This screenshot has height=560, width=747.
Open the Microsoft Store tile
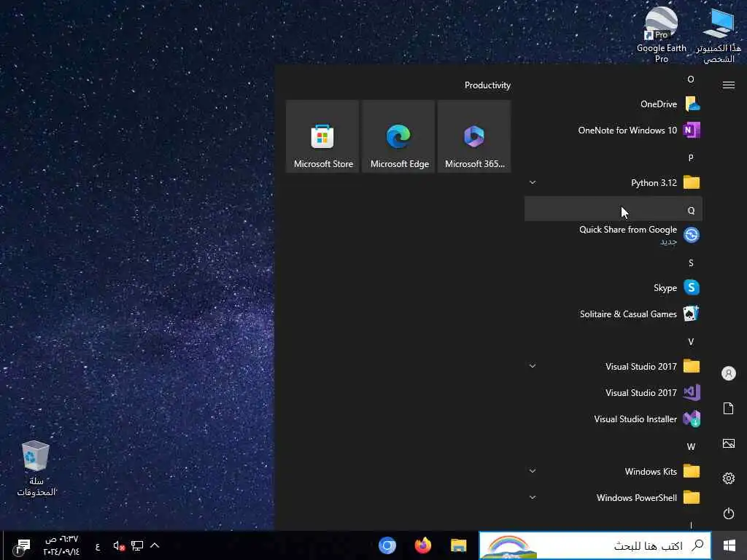tap(322, 136)
